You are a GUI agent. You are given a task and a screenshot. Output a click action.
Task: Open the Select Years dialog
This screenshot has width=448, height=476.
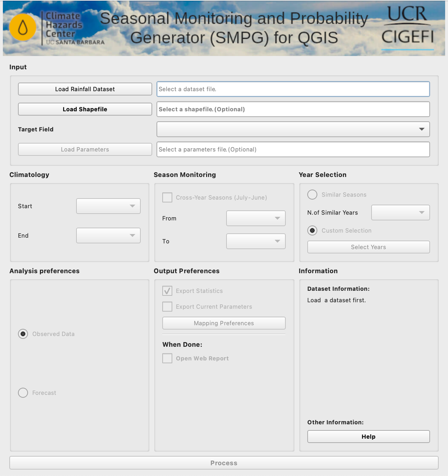tap(368, 247)
